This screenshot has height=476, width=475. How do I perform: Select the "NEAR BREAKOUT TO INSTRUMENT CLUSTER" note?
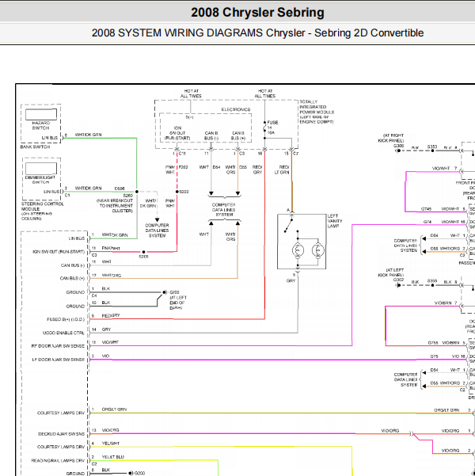[x=115, y=206]
